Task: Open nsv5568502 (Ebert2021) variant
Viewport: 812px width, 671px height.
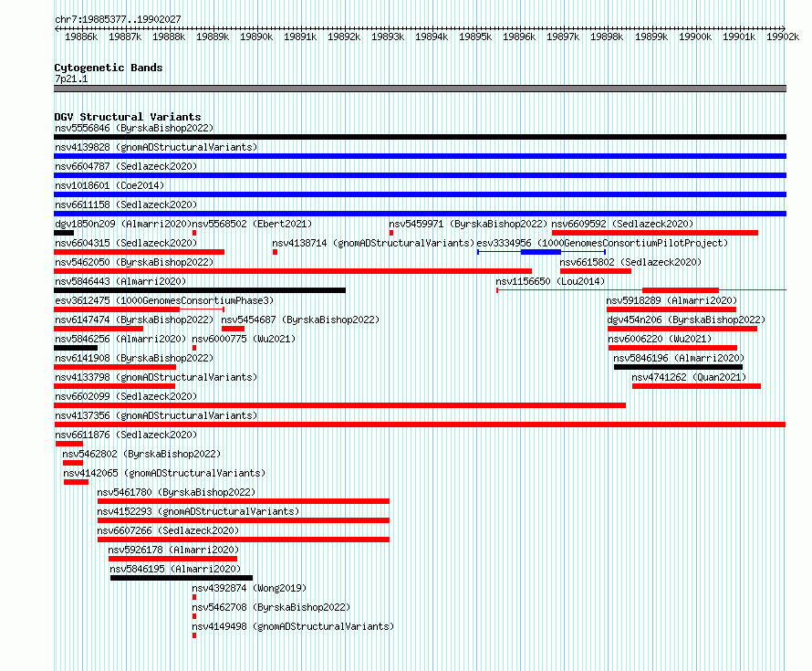Action: [x=252, y=224]
